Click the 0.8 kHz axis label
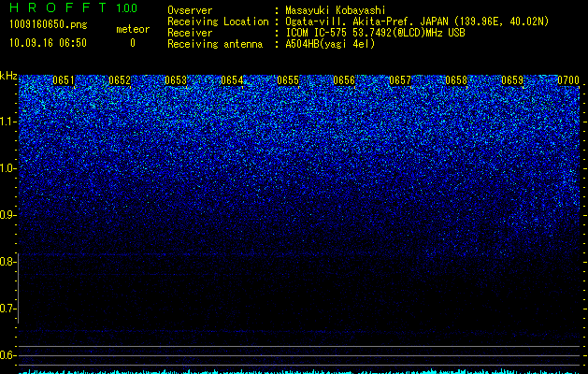 tap(7, 262)
